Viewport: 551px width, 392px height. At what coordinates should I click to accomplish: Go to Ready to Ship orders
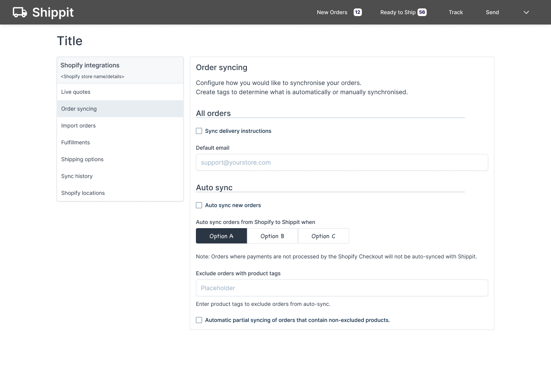click(398, 12)
